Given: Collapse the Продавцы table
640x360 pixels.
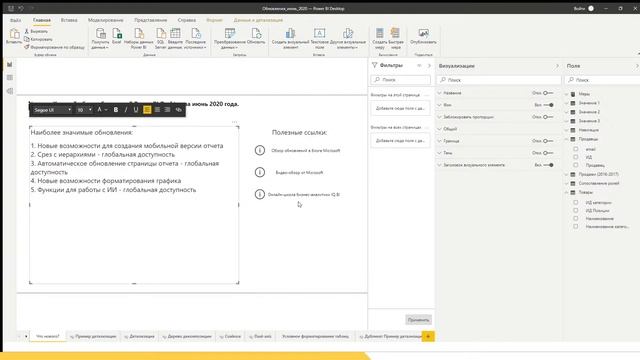Looking at the screenshot, I should (567, 139).
